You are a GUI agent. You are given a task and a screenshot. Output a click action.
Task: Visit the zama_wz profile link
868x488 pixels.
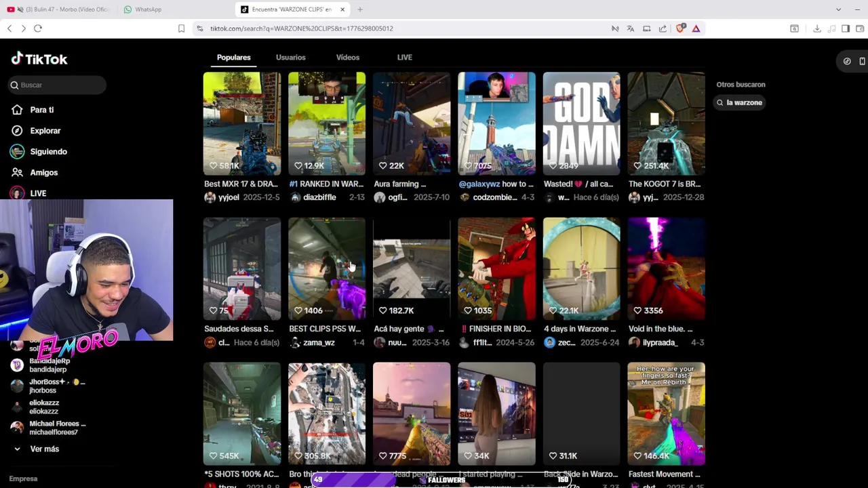point(319,342)
